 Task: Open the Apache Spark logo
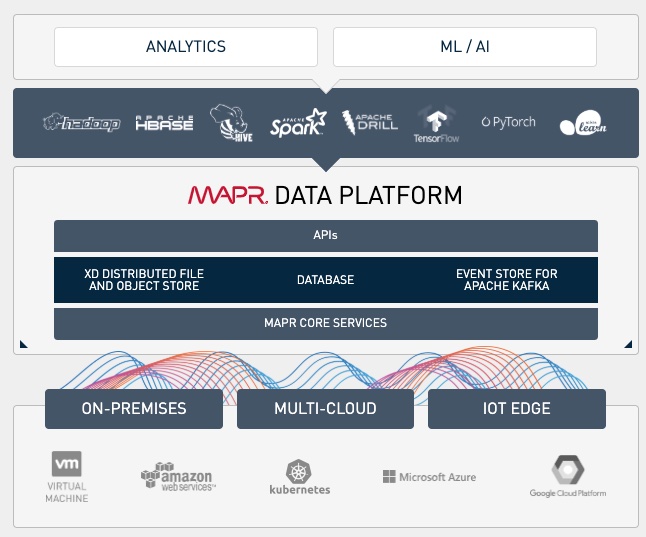tap(298, 122)
